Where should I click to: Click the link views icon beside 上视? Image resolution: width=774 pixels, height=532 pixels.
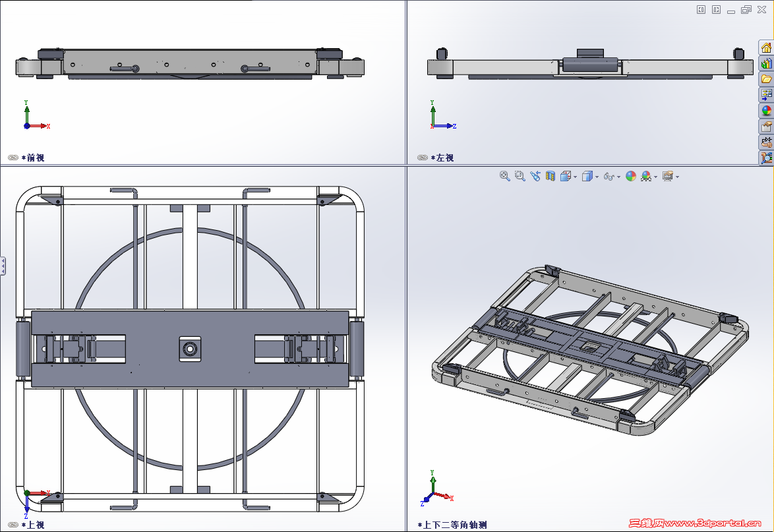pyautogui.click(x=13, y=525)
